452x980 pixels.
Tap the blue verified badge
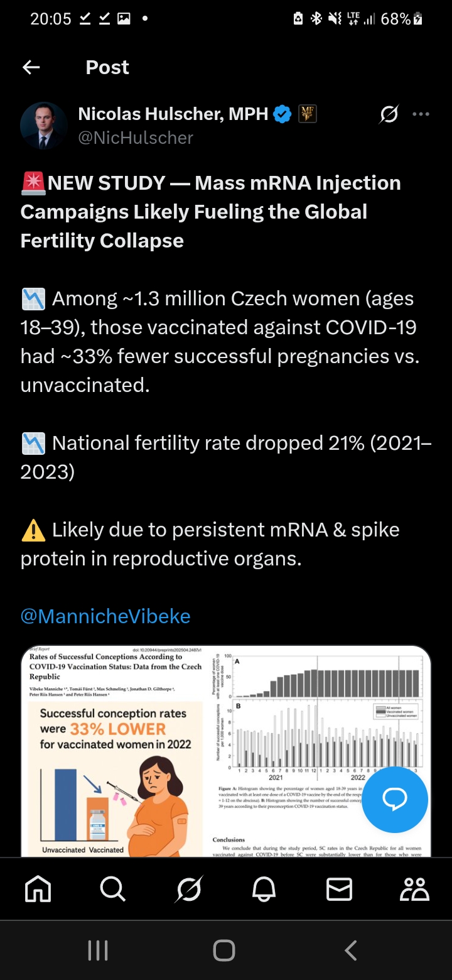coord(282,114)
